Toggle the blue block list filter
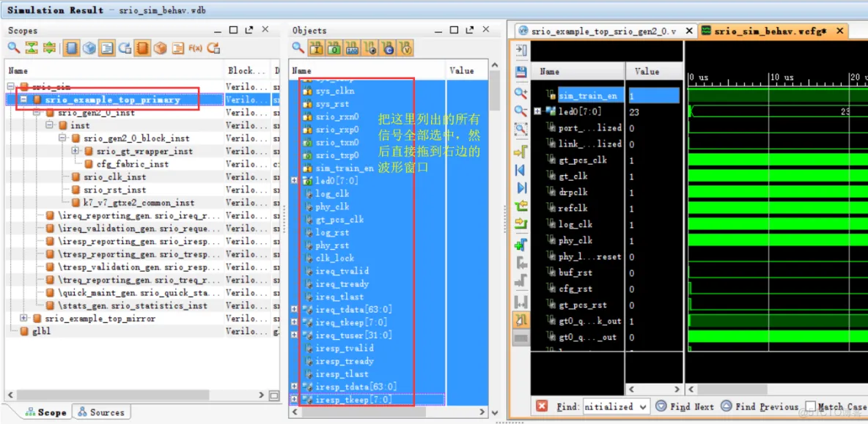Viewport: 868px width, 424px height. [x=107, y=48]
